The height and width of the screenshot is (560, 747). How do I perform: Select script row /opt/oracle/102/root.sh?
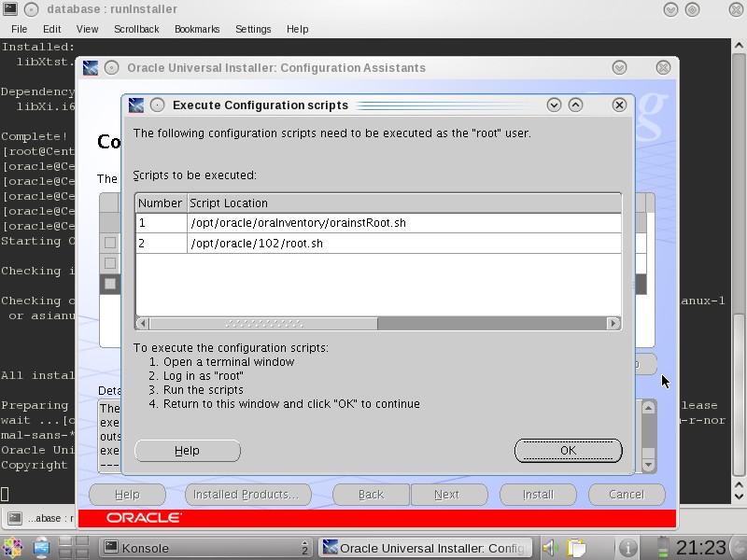tap(379, 244)
